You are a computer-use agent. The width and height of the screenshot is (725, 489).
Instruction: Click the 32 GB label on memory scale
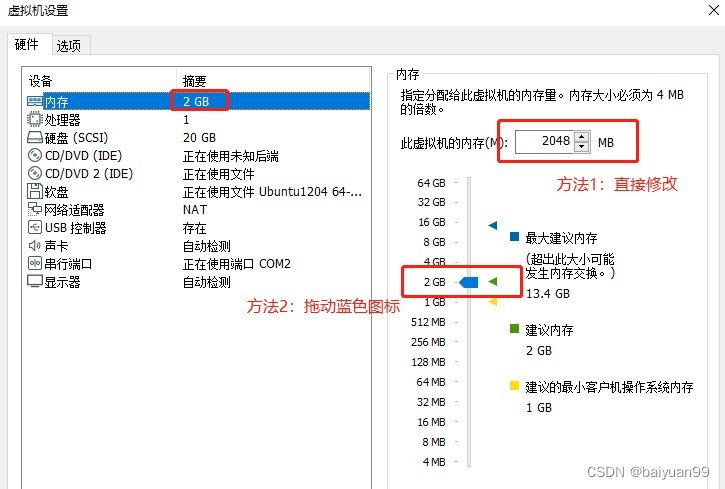tap(432, 202)
